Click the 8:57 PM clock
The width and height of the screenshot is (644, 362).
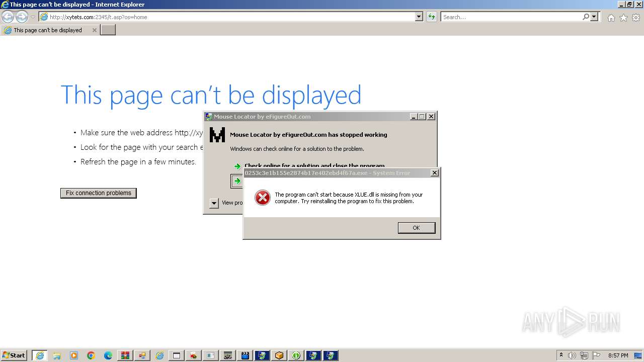(x=618, y=355)
